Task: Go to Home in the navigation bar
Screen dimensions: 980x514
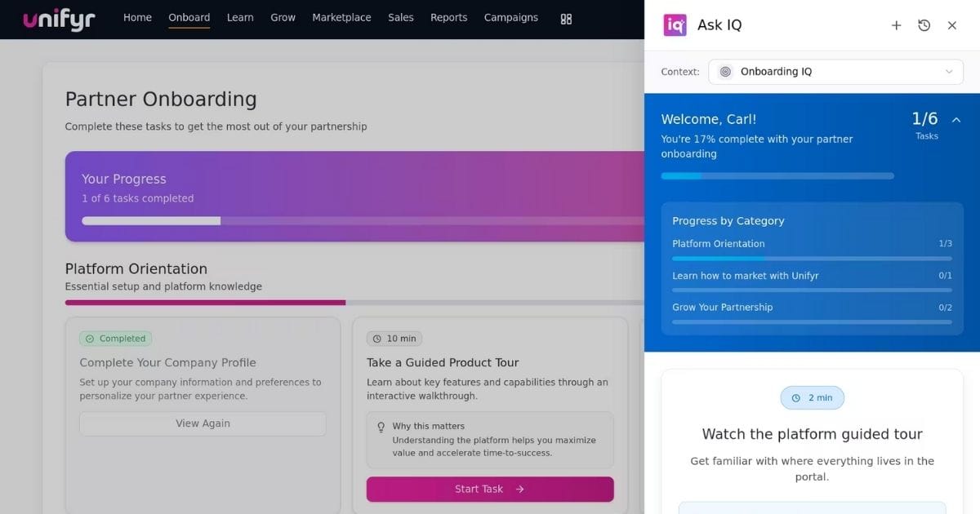Action: click(x=137, y=18)
